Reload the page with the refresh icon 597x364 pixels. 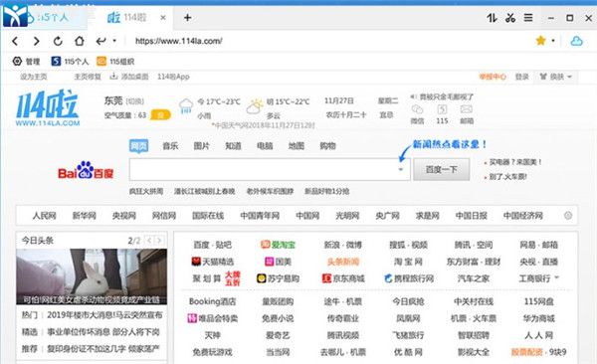click(x=58, y=41)
